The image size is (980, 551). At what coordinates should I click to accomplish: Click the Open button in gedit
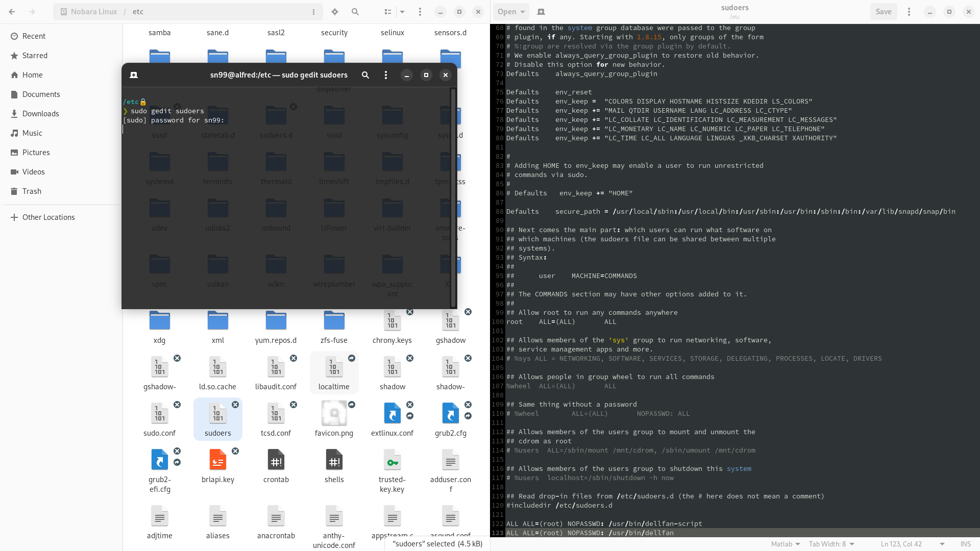click(511, 12)
